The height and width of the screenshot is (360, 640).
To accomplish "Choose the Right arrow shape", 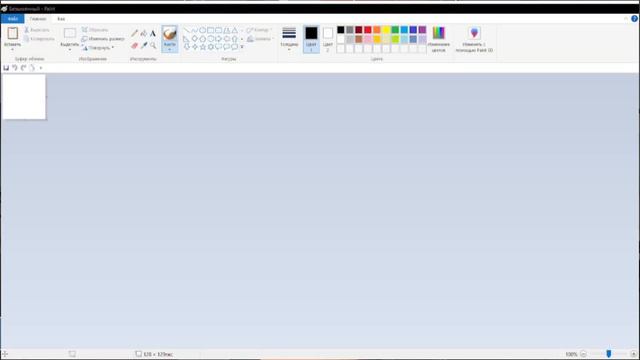I will click(219, 39).
